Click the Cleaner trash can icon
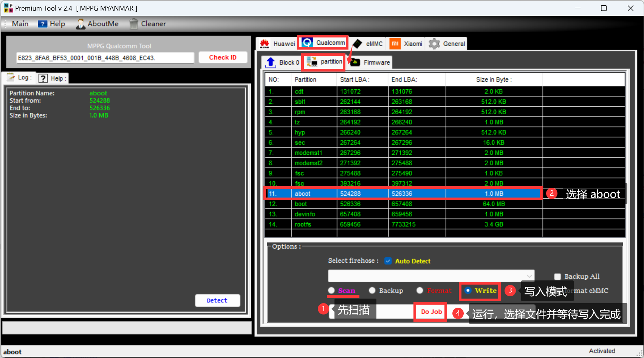Screen dimensions: 644x358 133,24
